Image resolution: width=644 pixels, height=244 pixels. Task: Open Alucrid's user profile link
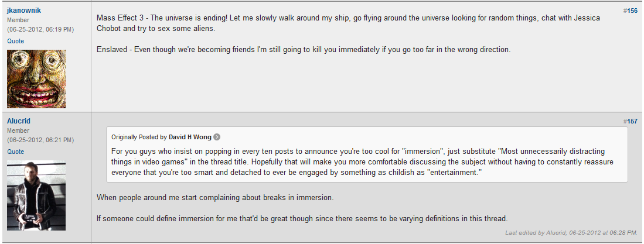pyautogui.click(x=19, y=121)
